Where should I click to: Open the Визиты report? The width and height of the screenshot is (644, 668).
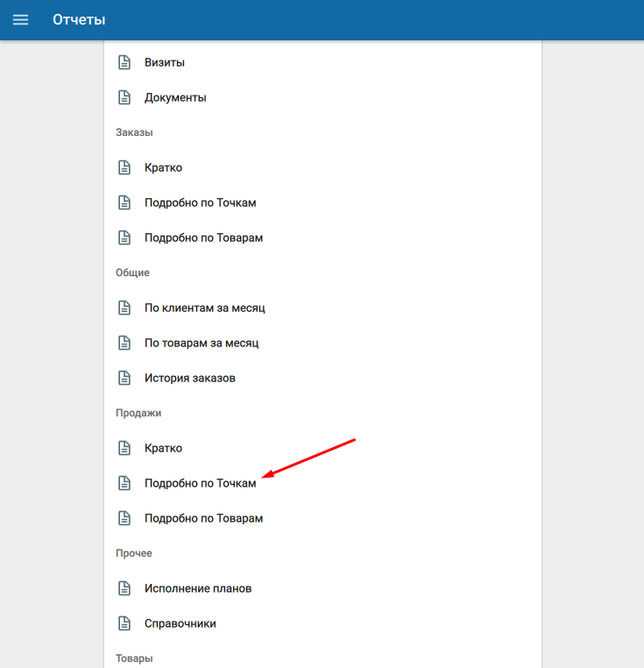click(165, 62)
